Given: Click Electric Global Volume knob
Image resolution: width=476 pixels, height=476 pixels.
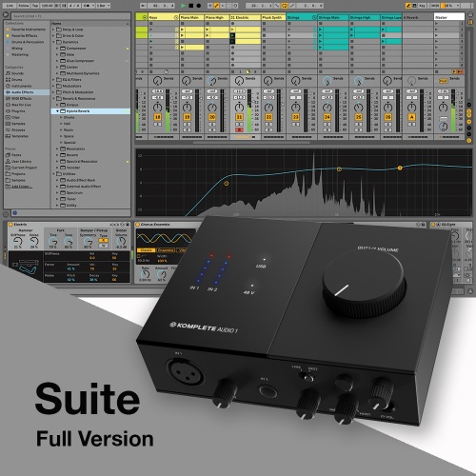Looking at the screenshot, I should (121, 242).
